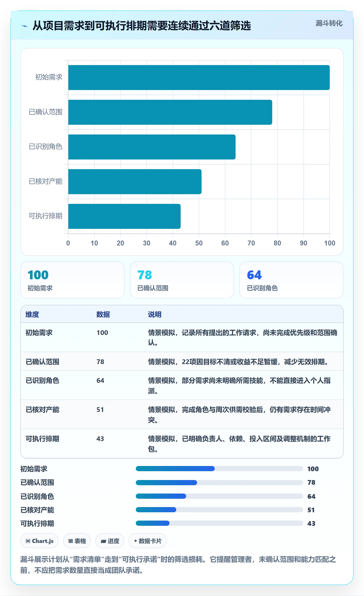Screen dimensions: 364x596
Task: Open the 78 已确认范围 data card
Action: [x=182, y=280]
